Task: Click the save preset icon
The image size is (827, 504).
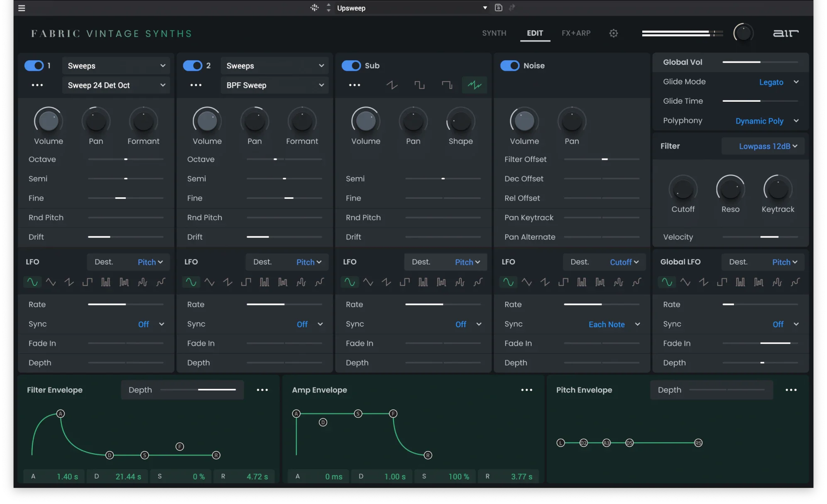Action: click(x=499, y=7)
